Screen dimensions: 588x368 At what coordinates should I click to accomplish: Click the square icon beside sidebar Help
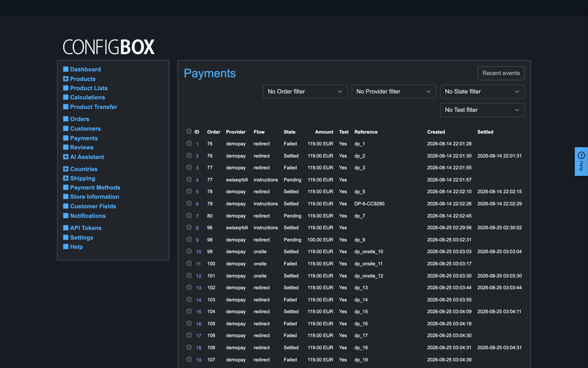[66, 247]
